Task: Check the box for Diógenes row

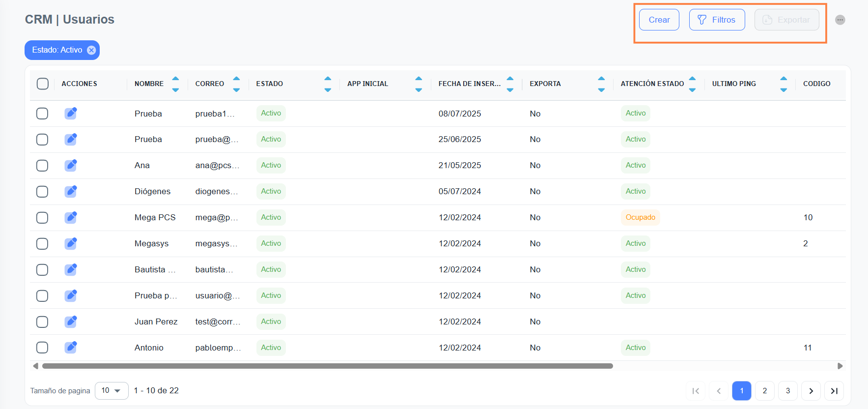Action: coord(42,191)
